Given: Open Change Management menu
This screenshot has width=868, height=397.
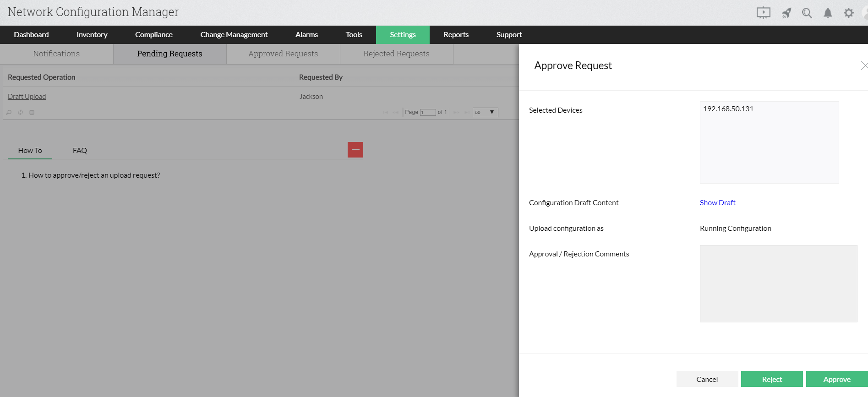Looking at the screenshot, I should click(x=234, y=35).
